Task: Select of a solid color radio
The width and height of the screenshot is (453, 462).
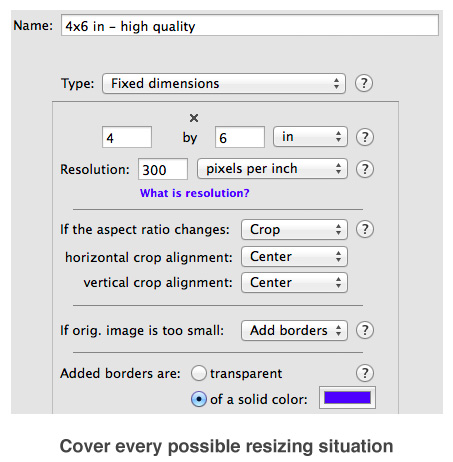Action: 199,399
